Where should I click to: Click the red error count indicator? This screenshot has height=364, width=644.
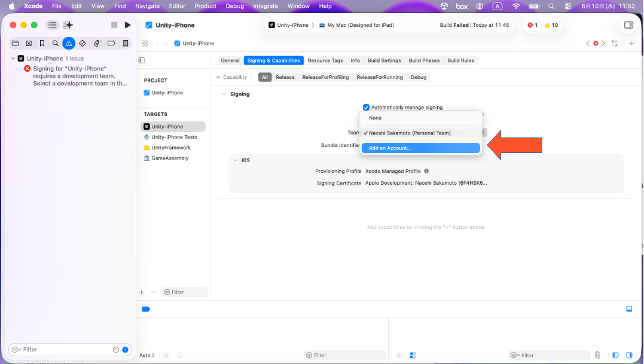tap(532, 25)
